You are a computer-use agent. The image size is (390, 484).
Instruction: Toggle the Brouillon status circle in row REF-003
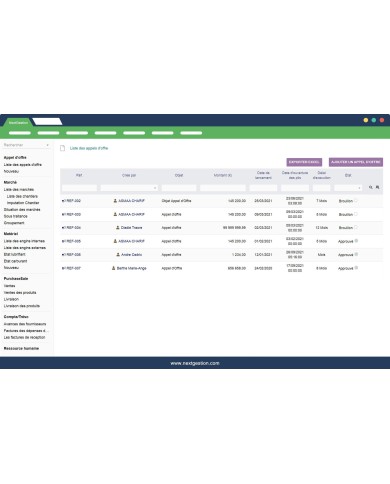click(x=356, y=214)
